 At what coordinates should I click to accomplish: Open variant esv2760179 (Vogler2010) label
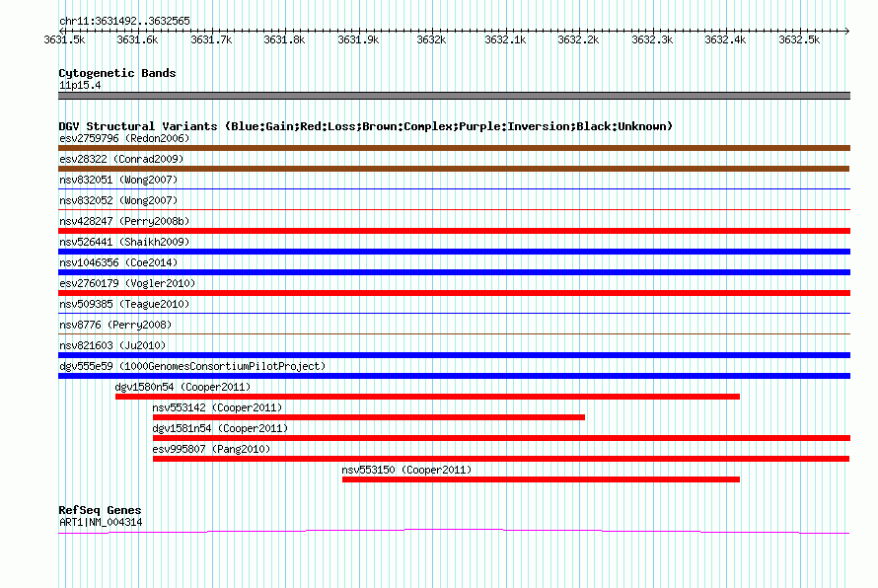[127, 283]
